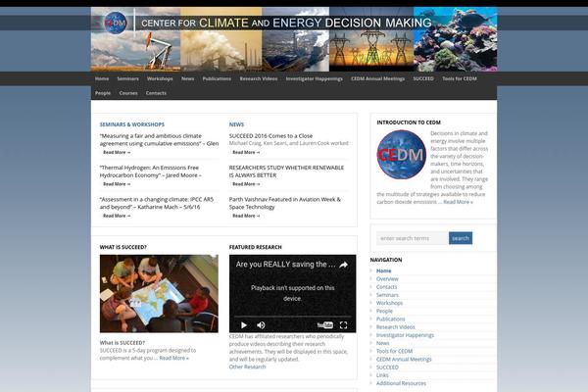Screen dimensions: 588x392
Task: Open Read More in Introduction to CEDM
Action: click(x=458, y=202)
